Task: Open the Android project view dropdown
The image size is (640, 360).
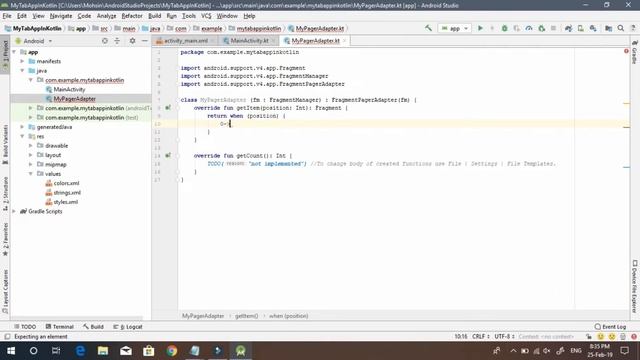Action: point(34,41)
